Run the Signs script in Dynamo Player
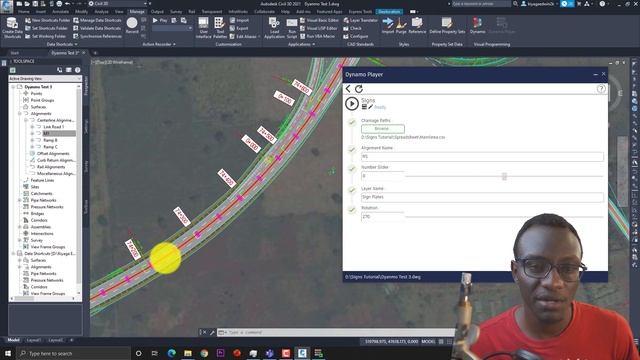The image size is (640, 360). (351, 103)
